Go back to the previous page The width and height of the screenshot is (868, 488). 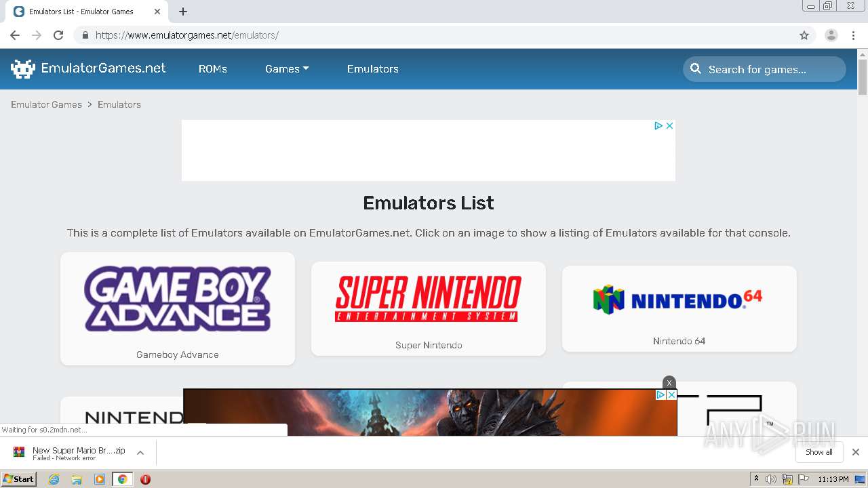click(15, 35)
